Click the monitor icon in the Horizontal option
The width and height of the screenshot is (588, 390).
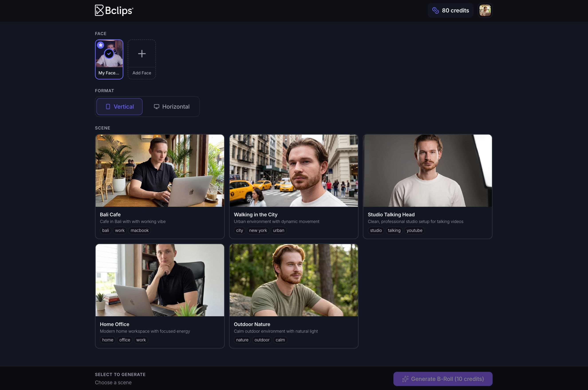156,106
